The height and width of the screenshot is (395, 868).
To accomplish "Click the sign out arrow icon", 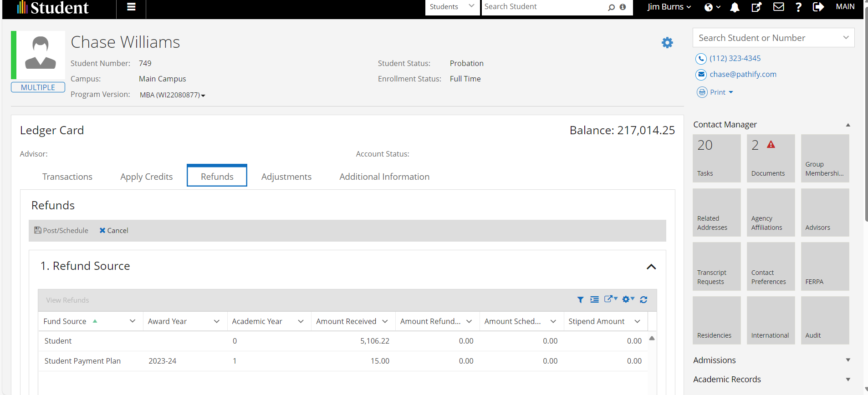I will pos(818,7).
